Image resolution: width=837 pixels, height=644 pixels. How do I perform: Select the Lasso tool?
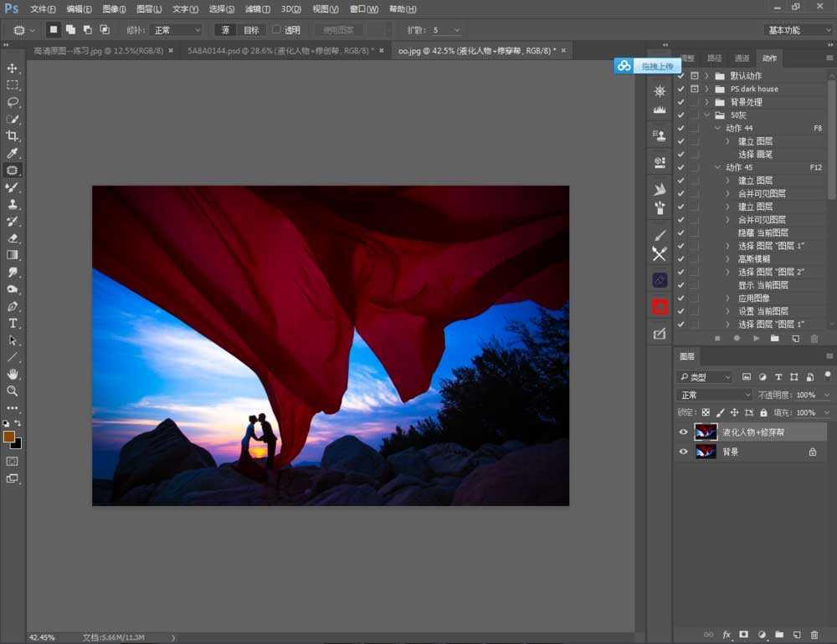tap(12, 103)
